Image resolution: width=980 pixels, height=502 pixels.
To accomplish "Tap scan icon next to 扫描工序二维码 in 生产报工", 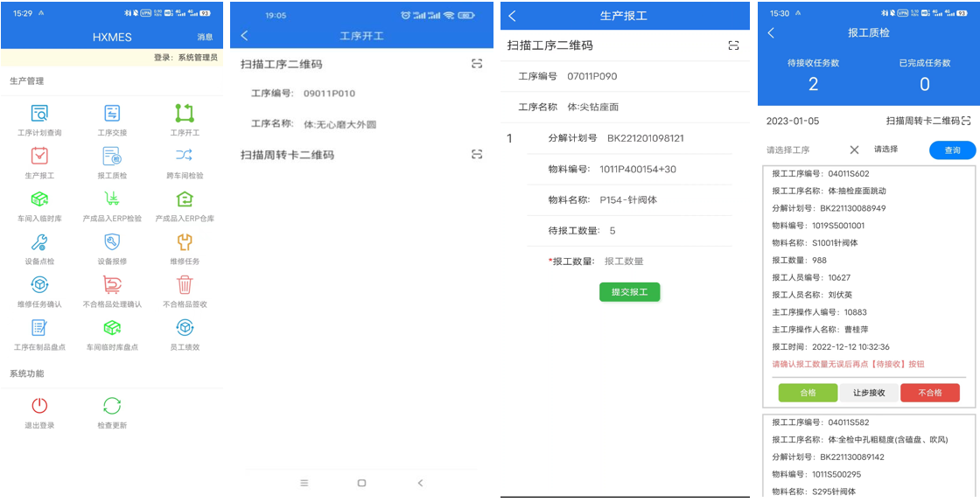I will pos(733,45).
